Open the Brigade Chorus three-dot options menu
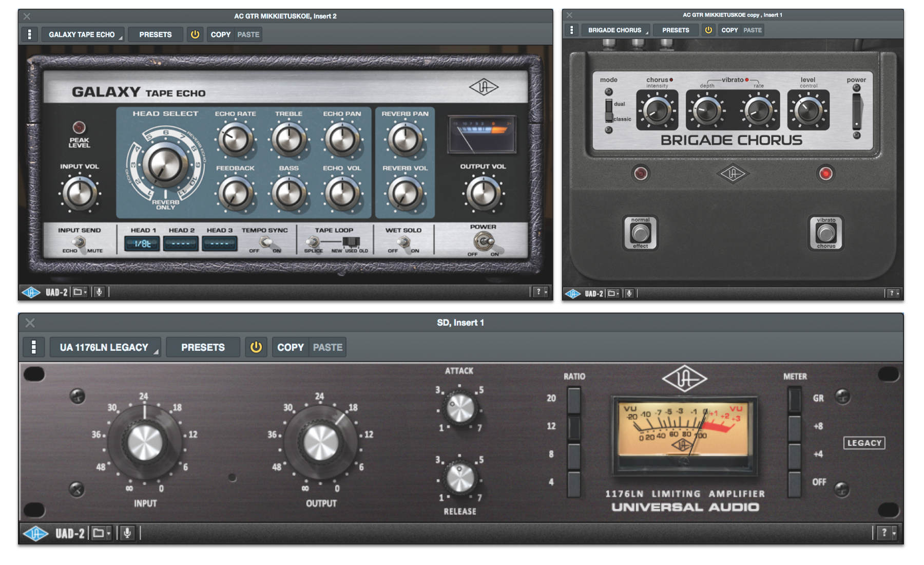This screenshot has width=924, height=565. pos(571,30)
